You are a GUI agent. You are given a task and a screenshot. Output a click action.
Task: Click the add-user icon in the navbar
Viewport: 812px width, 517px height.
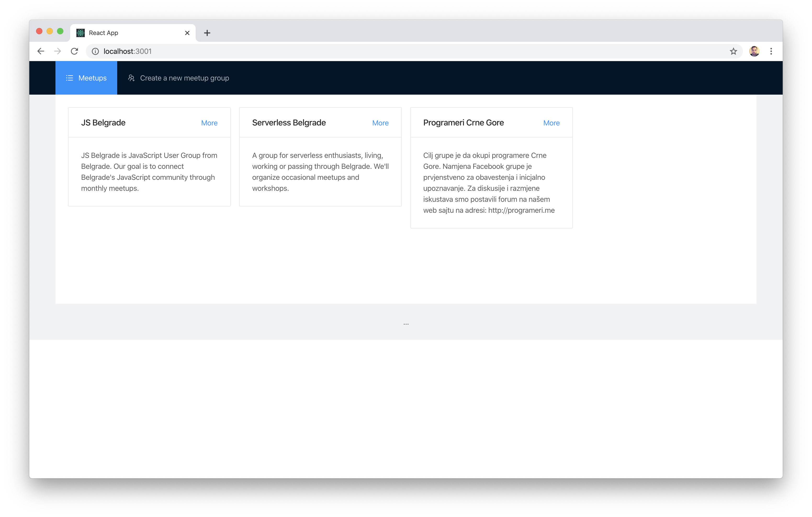[132, 78]
